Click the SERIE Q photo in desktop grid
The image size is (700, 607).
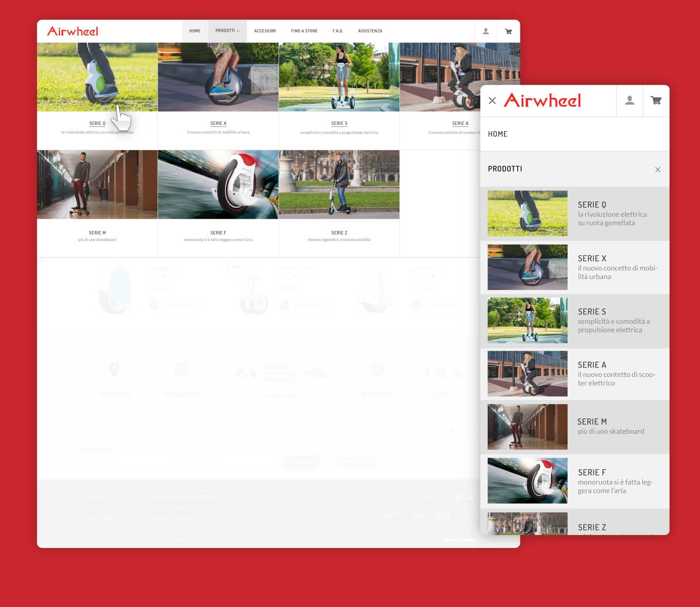[x=97, y=77]
